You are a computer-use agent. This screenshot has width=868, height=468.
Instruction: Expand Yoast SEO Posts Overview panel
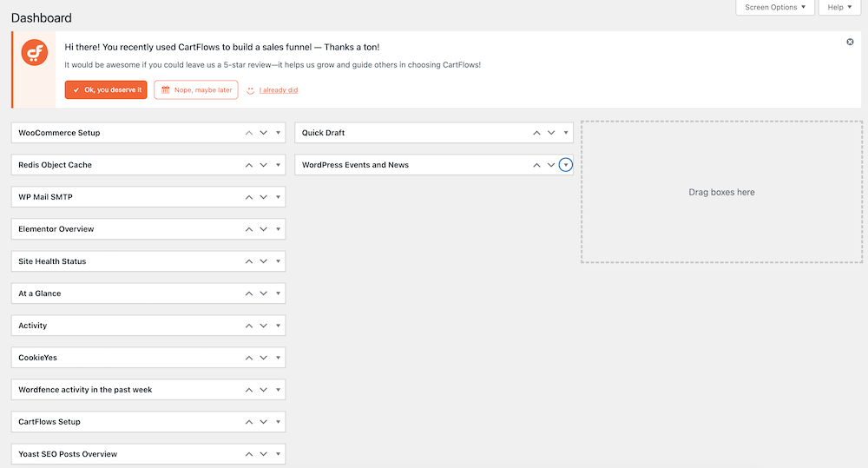point(279,454)
